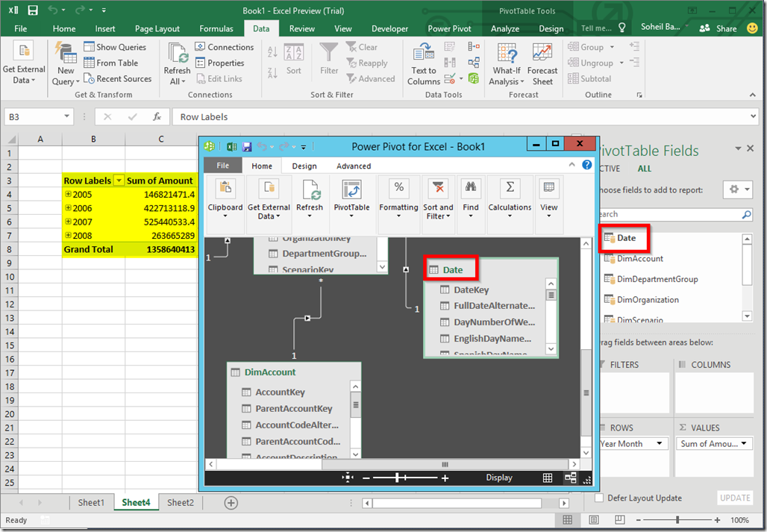Open PivotTable Fields tools gear dropdown
Screen dimensions: 767x532
[737, 190]
